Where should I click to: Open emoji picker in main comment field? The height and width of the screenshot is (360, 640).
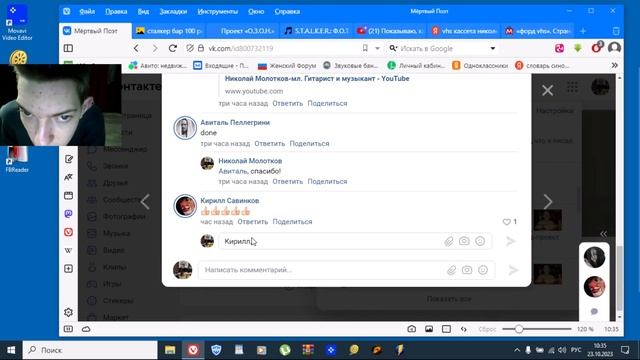tap(483, 270)
